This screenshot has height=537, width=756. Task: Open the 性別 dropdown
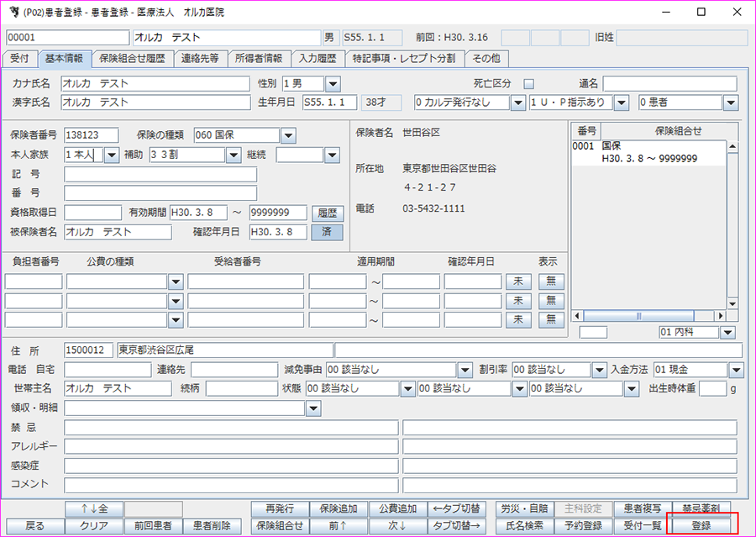click(333, 83)
